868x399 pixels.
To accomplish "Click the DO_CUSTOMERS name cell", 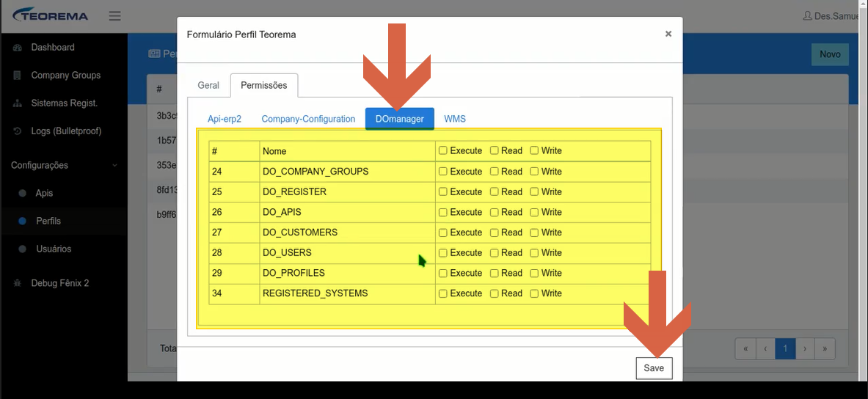I will coord(348,233).
